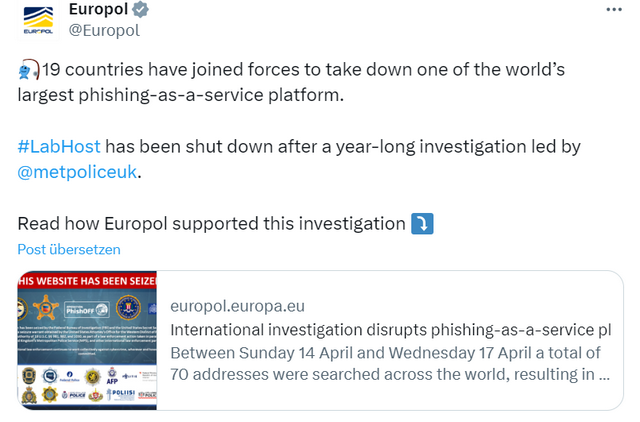640x422 pixels.
Task: Click the blue verified badge
Action: [142, 10]
